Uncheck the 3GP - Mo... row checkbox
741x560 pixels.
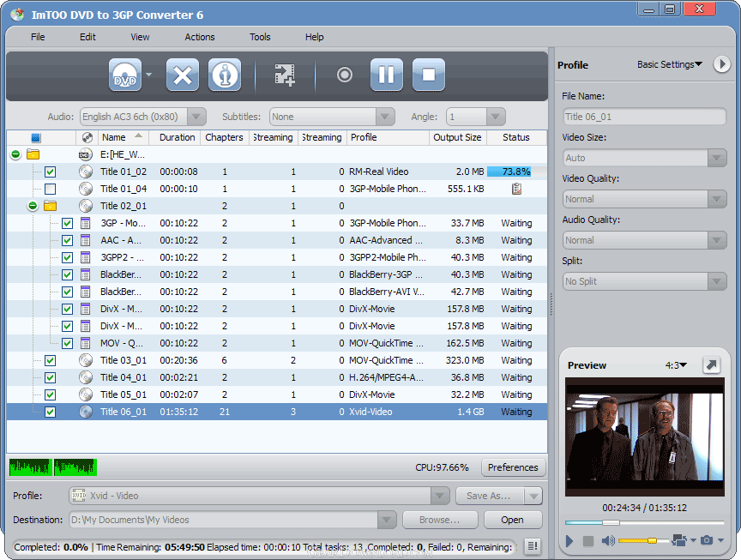67,224
